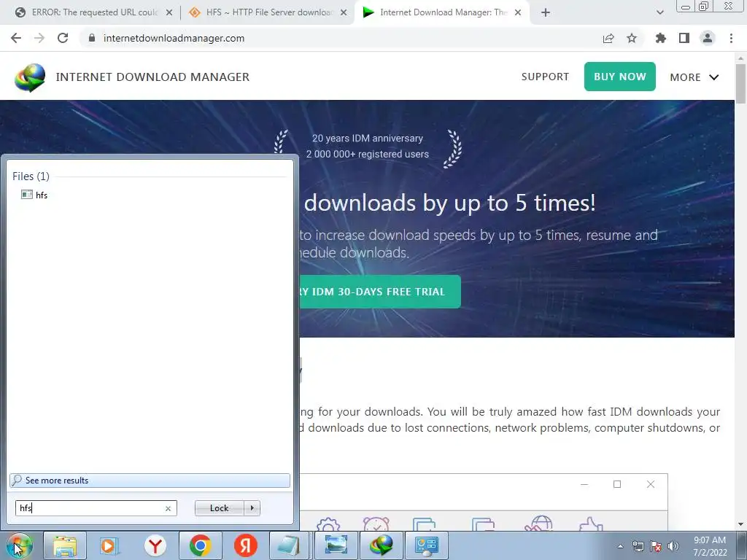The height and width of the screenshot is (560, 747).
Task: Switch to Chrome in the taskbar
Action: click(x=200, y=545)
